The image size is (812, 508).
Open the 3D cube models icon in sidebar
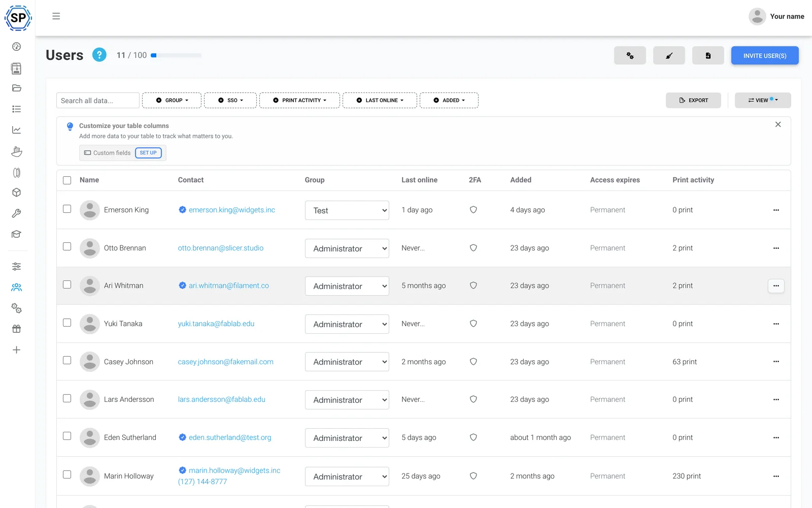[17, 193]
